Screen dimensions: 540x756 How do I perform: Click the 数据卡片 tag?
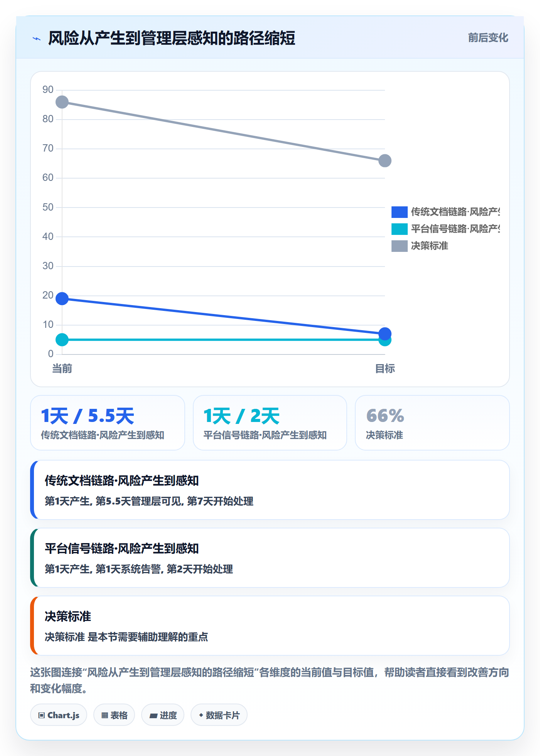pos(219,715)
